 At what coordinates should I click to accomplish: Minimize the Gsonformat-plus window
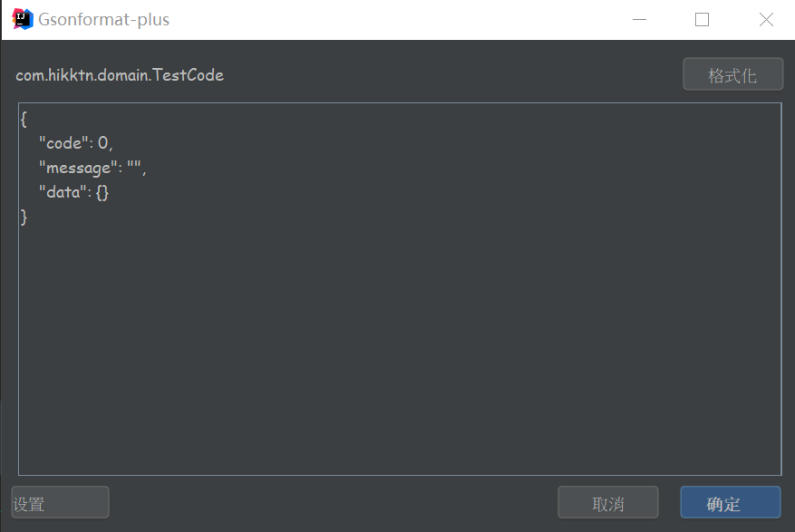639,20
